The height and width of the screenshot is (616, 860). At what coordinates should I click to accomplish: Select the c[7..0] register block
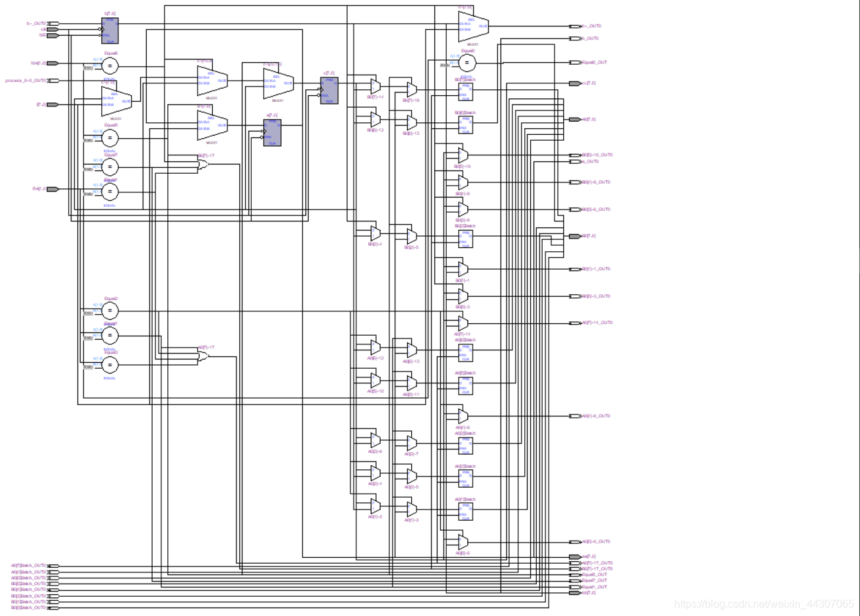click(x=329, y=91)
